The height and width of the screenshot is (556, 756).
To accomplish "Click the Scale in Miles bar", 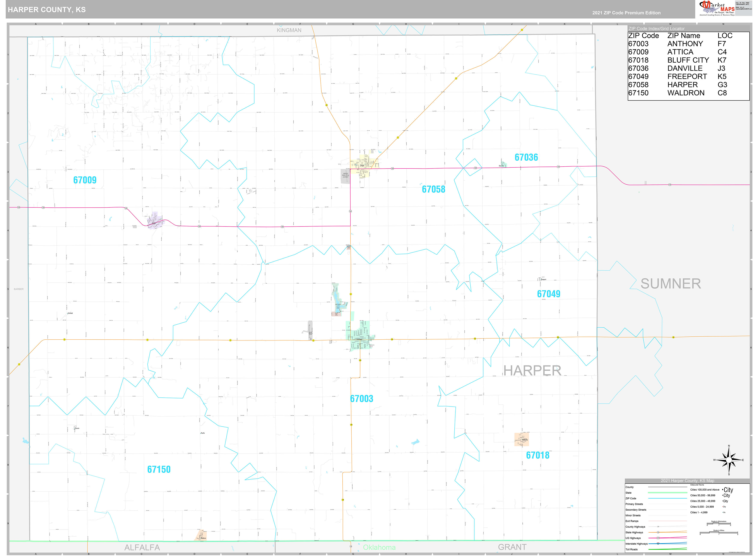I will [719, 532].
